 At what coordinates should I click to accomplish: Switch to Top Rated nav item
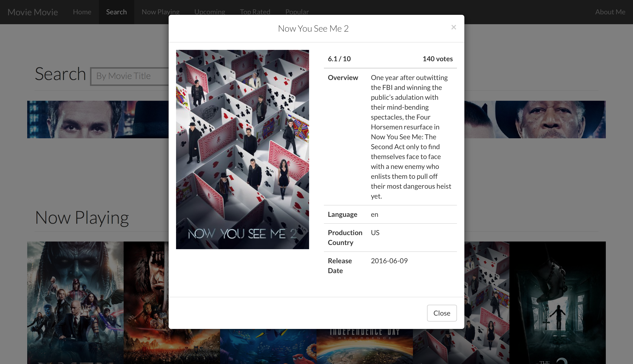click(x=255, y=12)
